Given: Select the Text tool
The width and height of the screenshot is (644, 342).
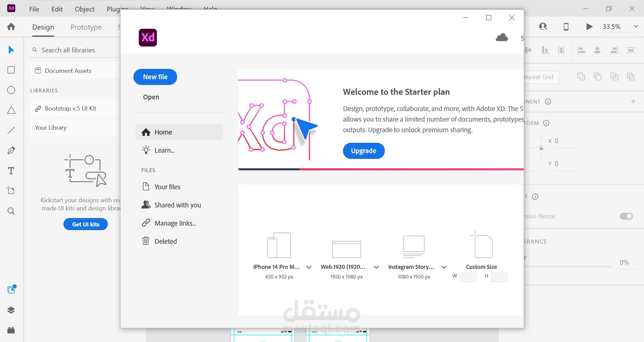Looking at the screenshot, I should click(11, 171).
